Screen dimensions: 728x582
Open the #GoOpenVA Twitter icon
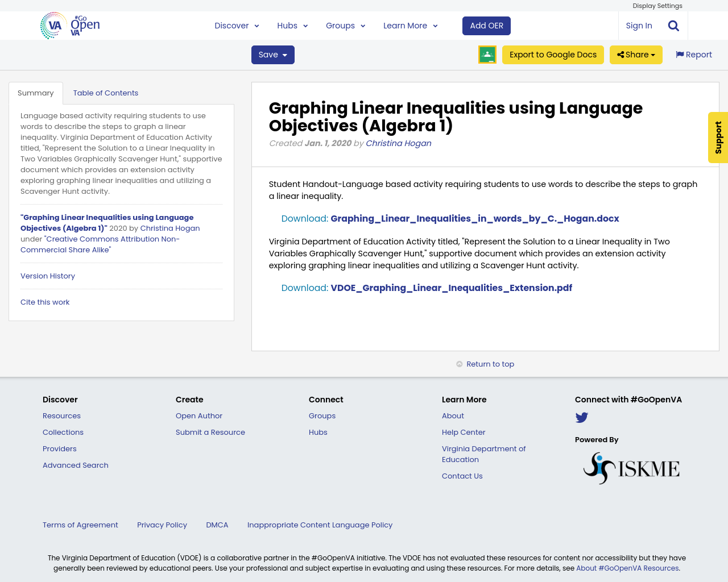click(x=581, y=417)
